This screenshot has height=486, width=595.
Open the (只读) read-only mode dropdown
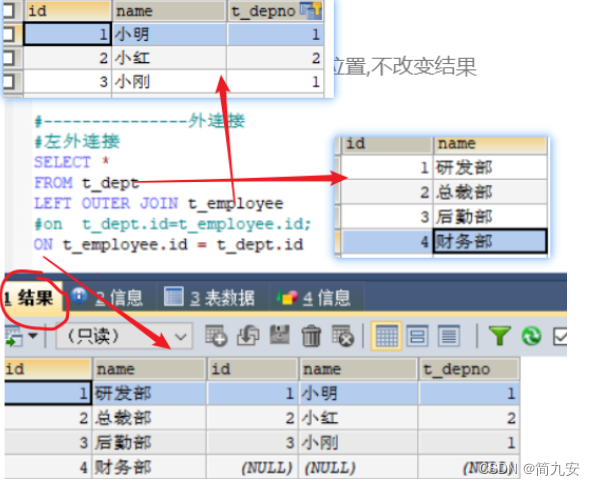click(x=124, y=336)
